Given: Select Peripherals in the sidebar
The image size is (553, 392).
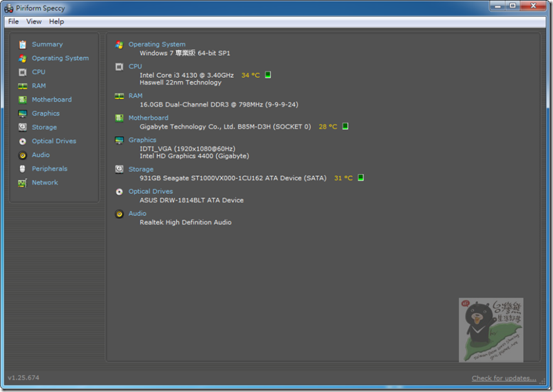Looking at the screenshot, I should click(x=50, y=168).
